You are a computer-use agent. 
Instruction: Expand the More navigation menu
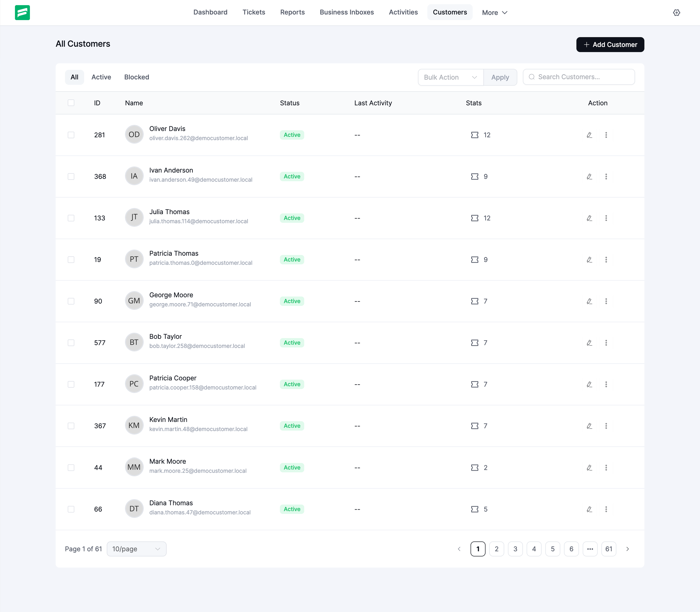coord(494,13)
